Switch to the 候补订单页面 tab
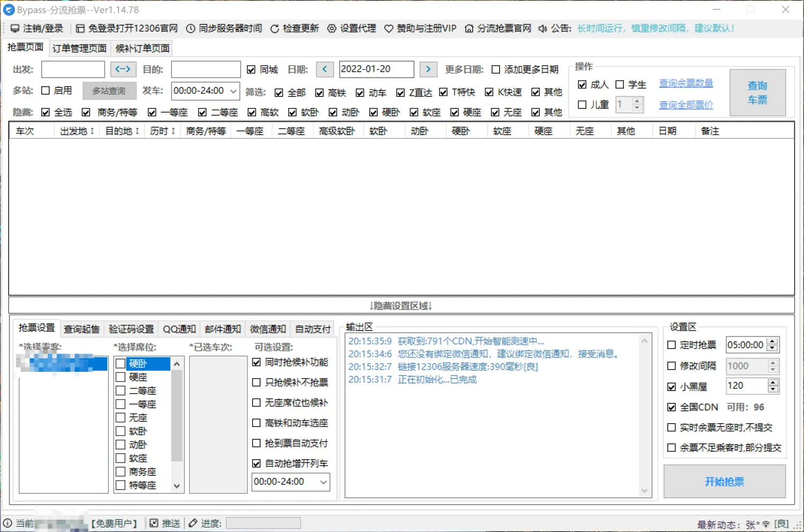804x532 pixels. click(x=142, y=48)
